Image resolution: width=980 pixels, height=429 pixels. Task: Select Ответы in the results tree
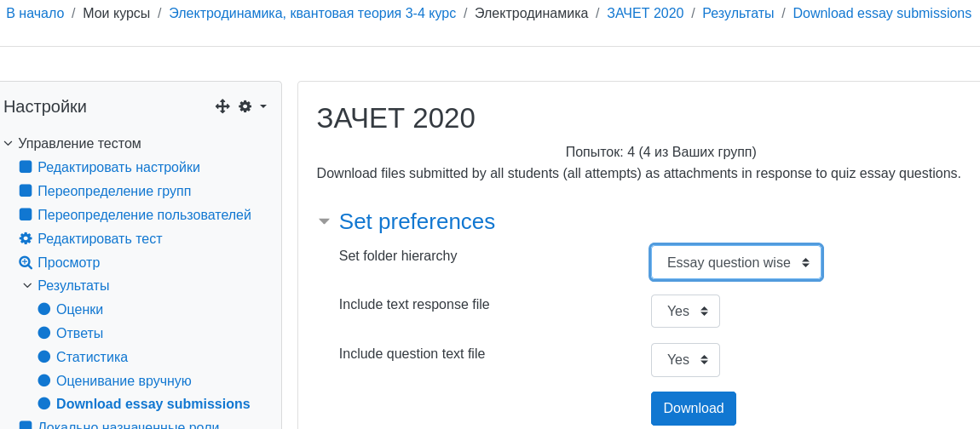pyautogui.click(x=79, y=333)
